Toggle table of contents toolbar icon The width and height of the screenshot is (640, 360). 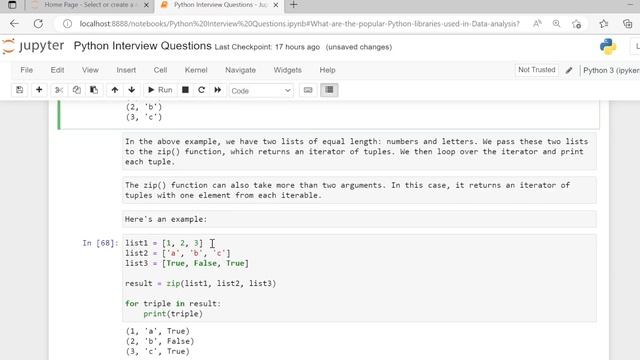pyautogui.click(x=329, y=90)
